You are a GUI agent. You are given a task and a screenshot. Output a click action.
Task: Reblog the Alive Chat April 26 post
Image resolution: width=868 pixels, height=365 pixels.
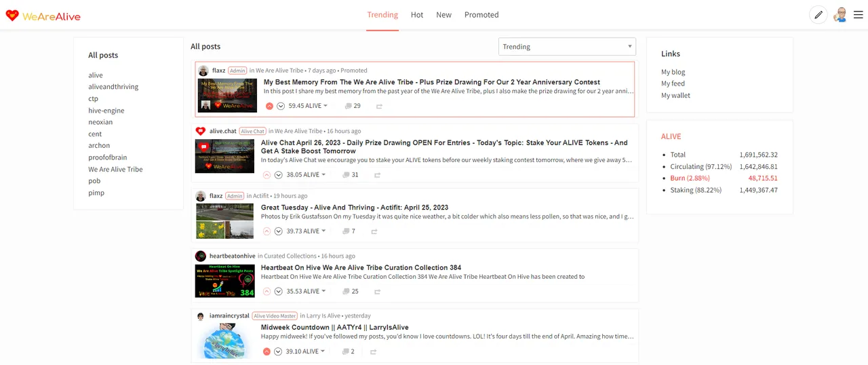(x=377, y=175)
